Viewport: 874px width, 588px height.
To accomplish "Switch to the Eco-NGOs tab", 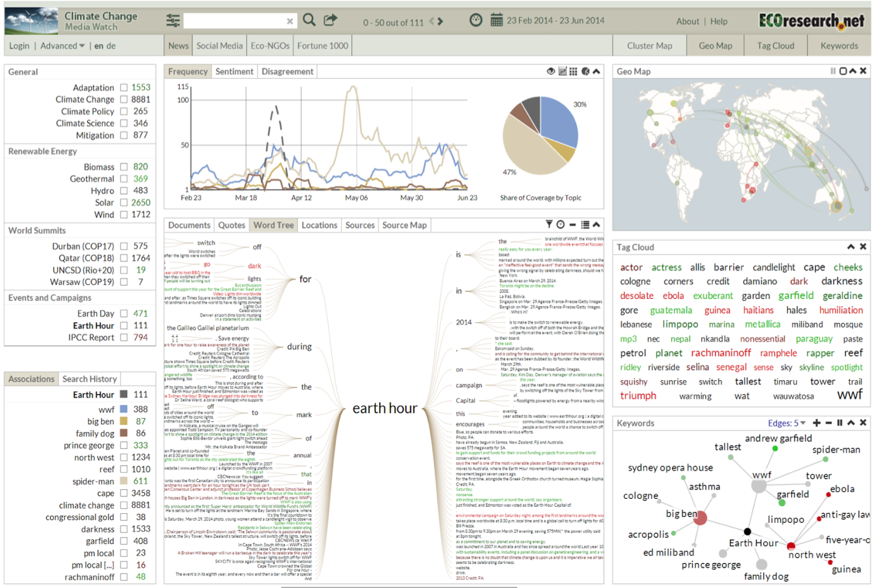I will [270, 46].
